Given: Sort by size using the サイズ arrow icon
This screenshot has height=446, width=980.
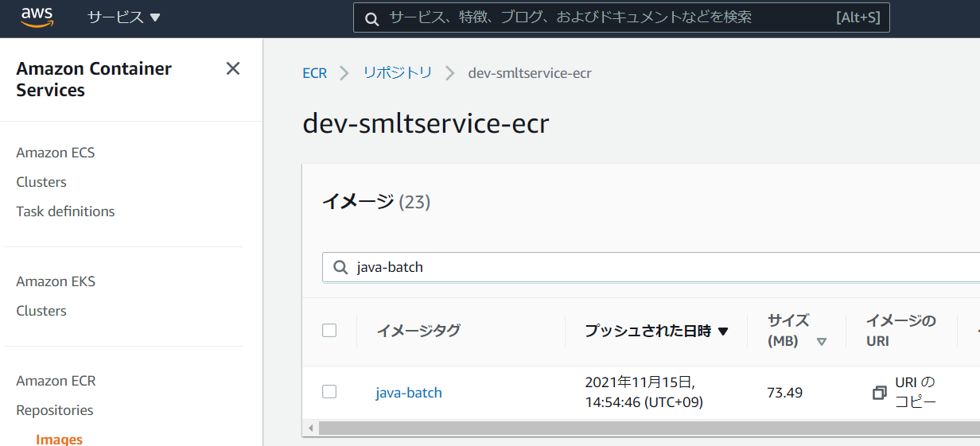Looking at the screenshot, I should (x=822, y=341).
